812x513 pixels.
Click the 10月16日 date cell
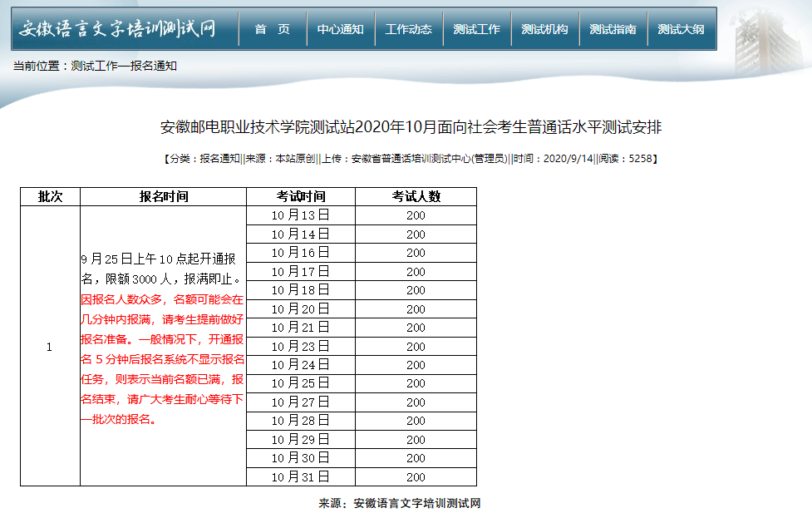pyautogui.click(x=301, y=253)
